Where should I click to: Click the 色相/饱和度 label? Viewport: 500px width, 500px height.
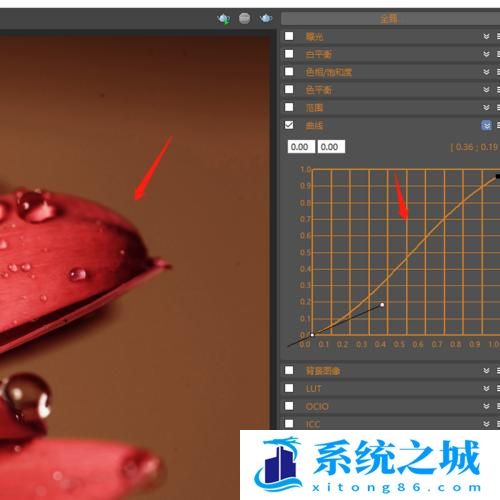tap(329, 72)
